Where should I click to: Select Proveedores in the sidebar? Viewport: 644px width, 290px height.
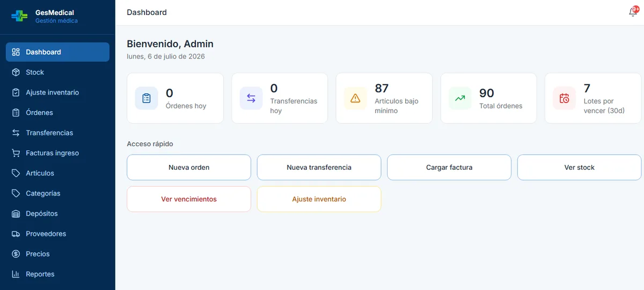pos(57,234)
